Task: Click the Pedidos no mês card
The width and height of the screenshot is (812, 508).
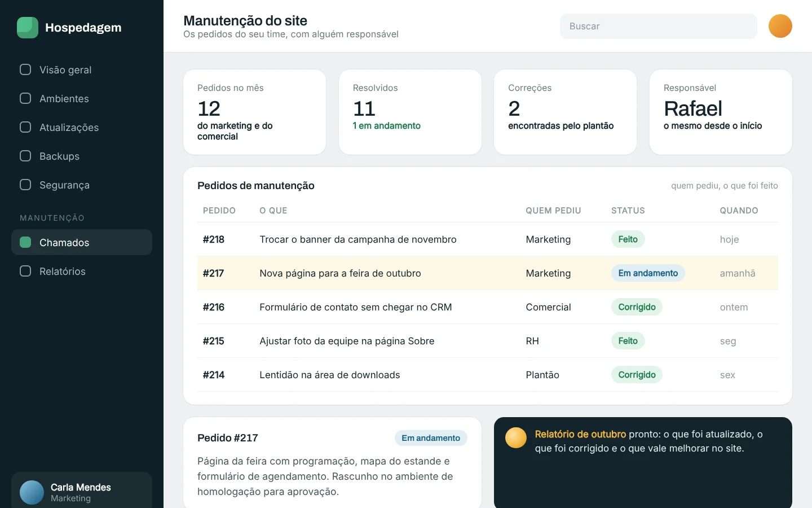Action: pos(255,112)
